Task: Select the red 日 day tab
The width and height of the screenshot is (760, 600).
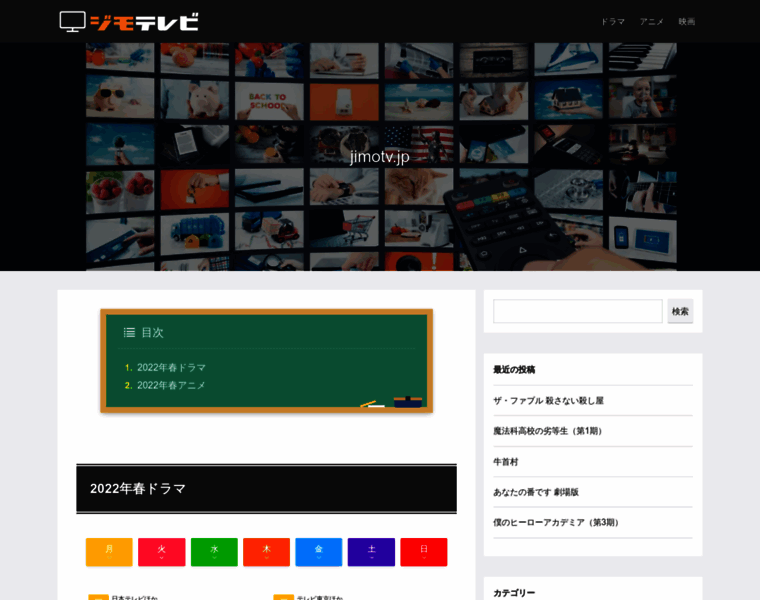Action: 424,552
